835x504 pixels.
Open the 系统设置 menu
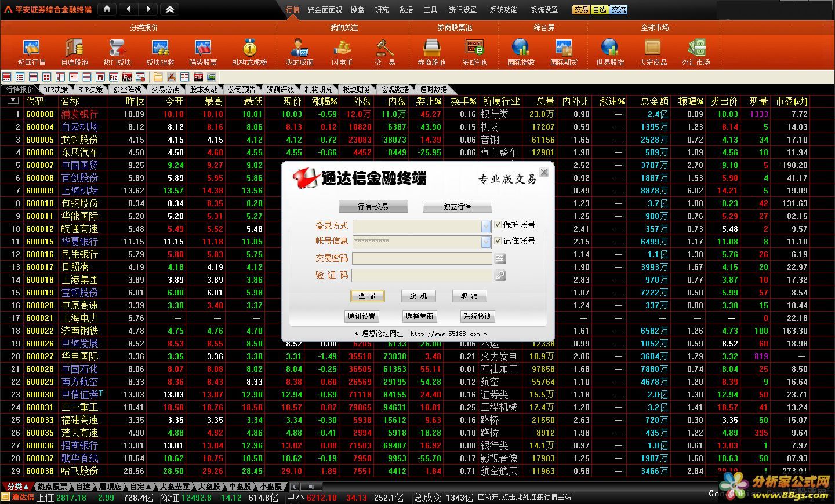click(x=544, y=10)
